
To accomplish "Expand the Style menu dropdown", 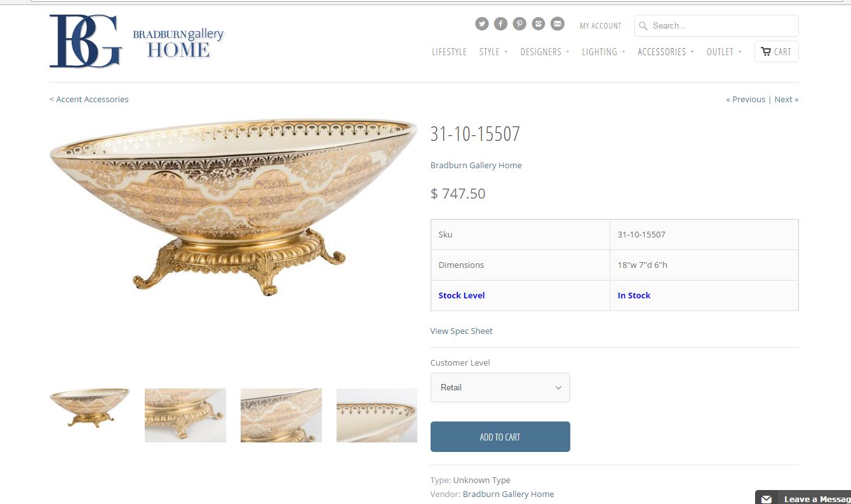I will [493, 52].
